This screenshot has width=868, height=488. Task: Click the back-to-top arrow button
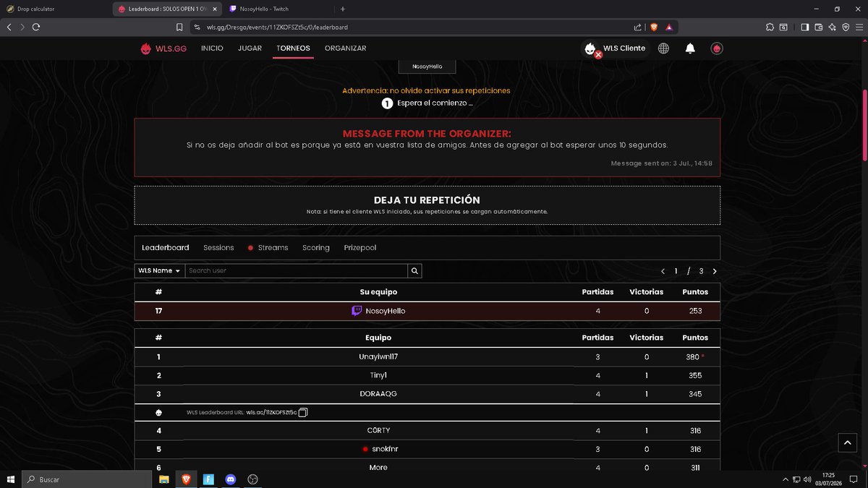click(x=847, y=442)
